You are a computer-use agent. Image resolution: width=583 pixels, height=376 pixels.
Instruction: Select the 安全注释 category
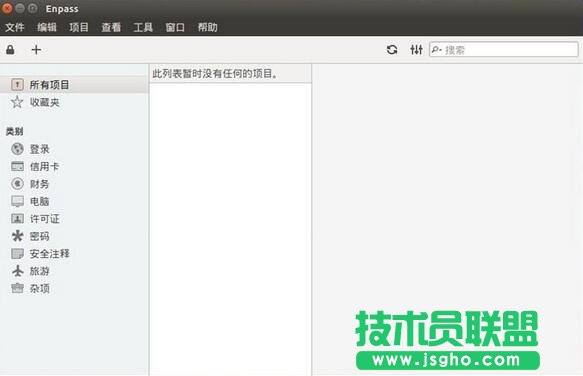[x=50, y=254]
